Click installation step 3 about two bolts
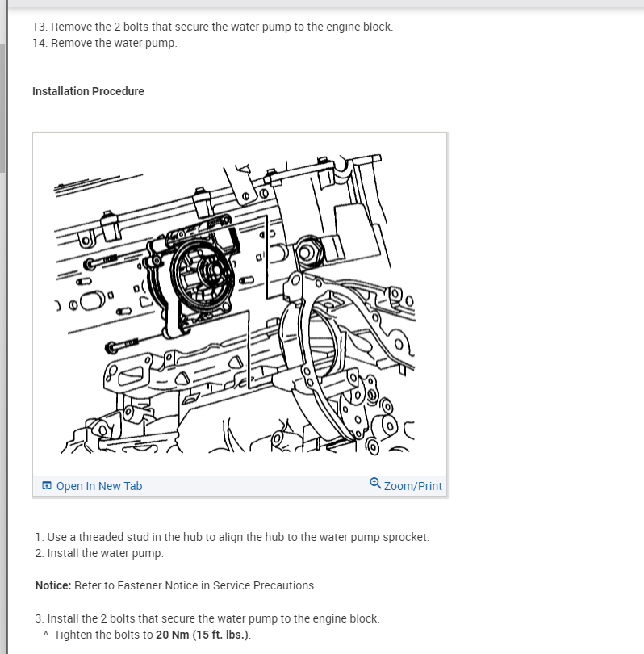644x654 pixels. pos(207,618)
